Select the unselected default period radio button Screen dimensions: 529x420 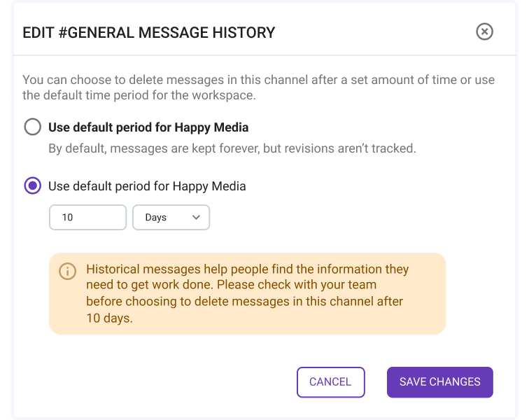33,127
